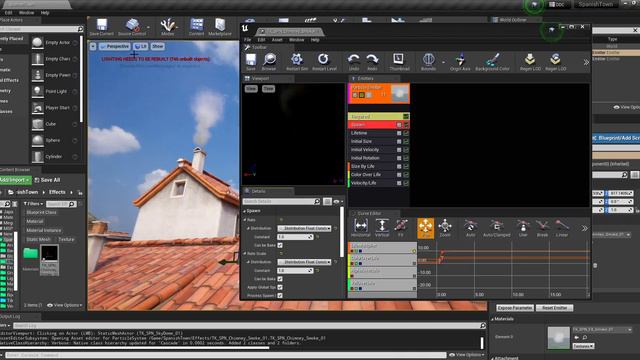Screen dimensions: 640x360
Task: Toggle first Can be Baked checkbox
Action: (x=280, y=245)
